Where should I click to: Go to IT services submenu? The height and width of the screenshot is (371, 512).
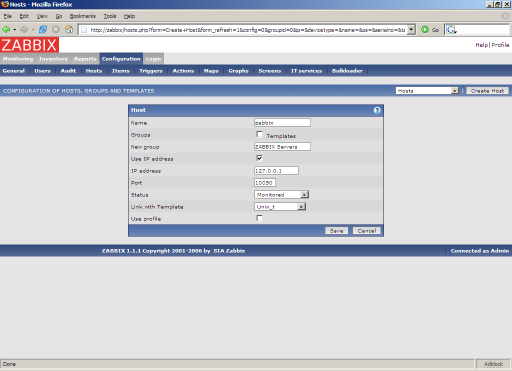(306, 71)
